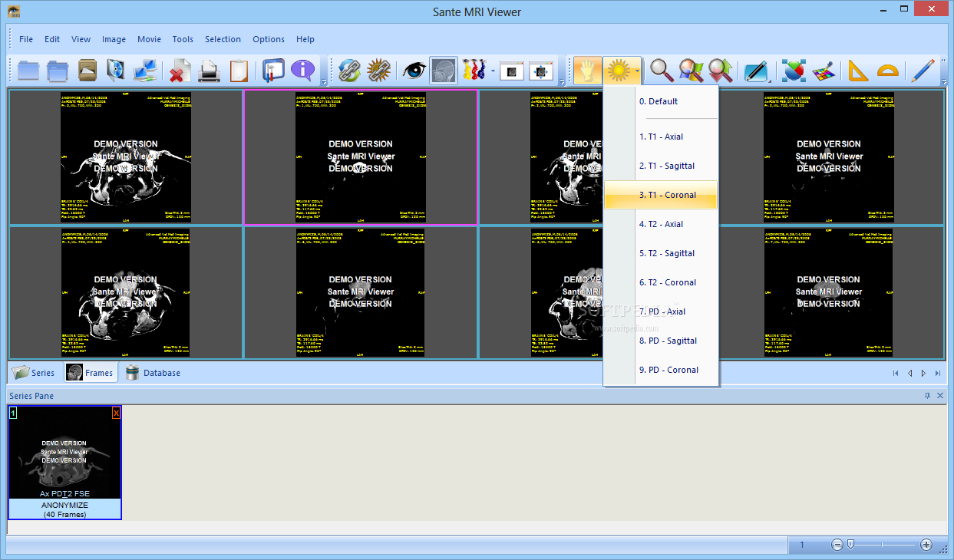Viewport: 954px width, 560px height.
Task: Click the clipboard paste icon
Action: (x=239, y=71)
